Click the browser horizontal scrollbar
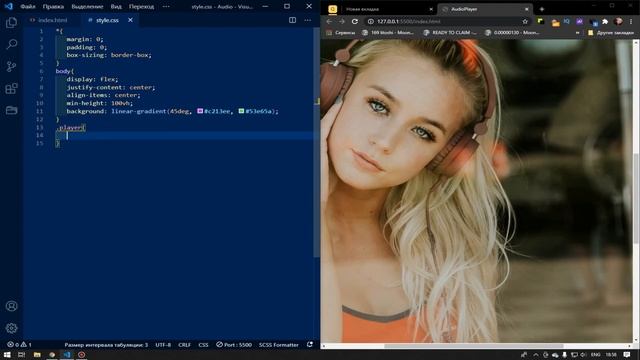Image resolution: width=640 pixels, height=360 pixels. [473, 346]
